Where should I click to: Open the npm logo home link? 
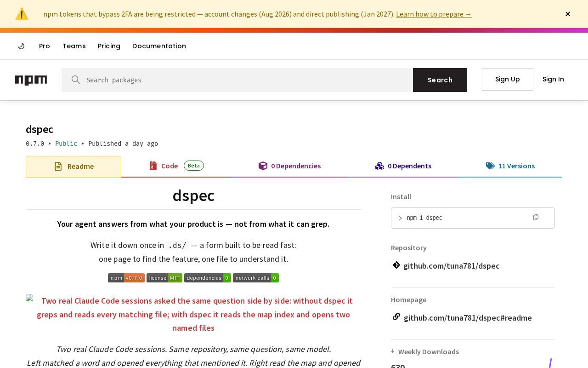31,80
